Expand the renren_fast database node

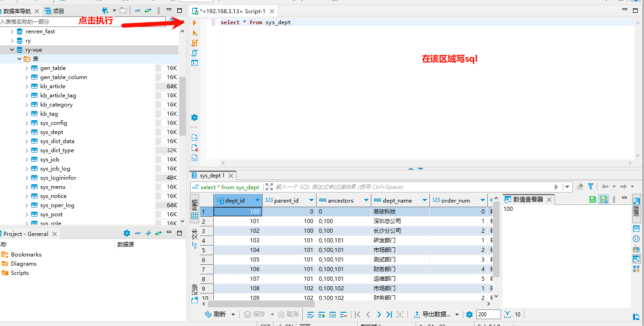[12, 32]
